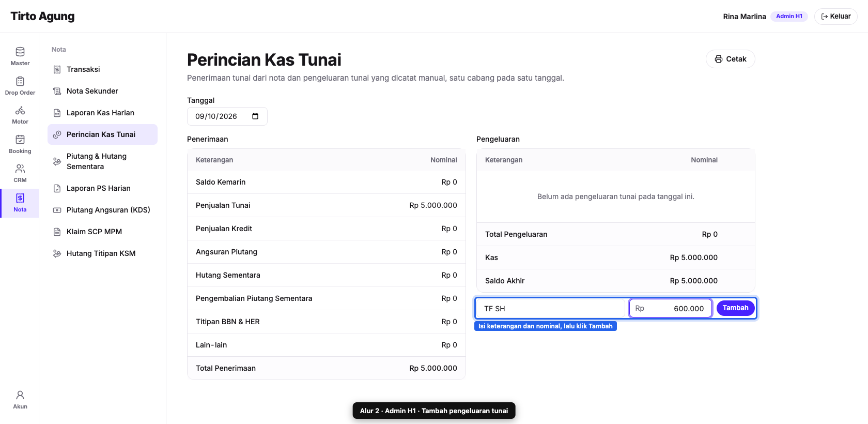The height and width of the screenshot is (424, 868).
Task: Open Nota Sekunder from the submenu
Action: (102, 91)
